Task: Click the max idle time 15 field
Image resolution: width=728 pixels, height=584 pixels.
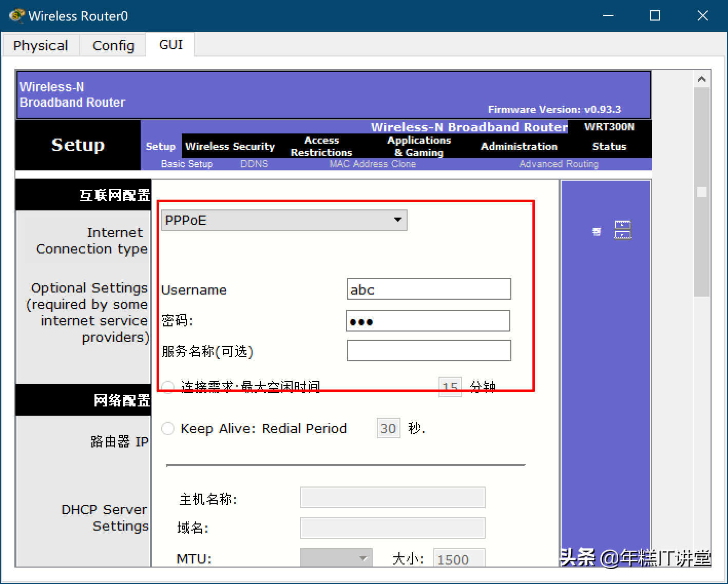Action: click(450, 386)
